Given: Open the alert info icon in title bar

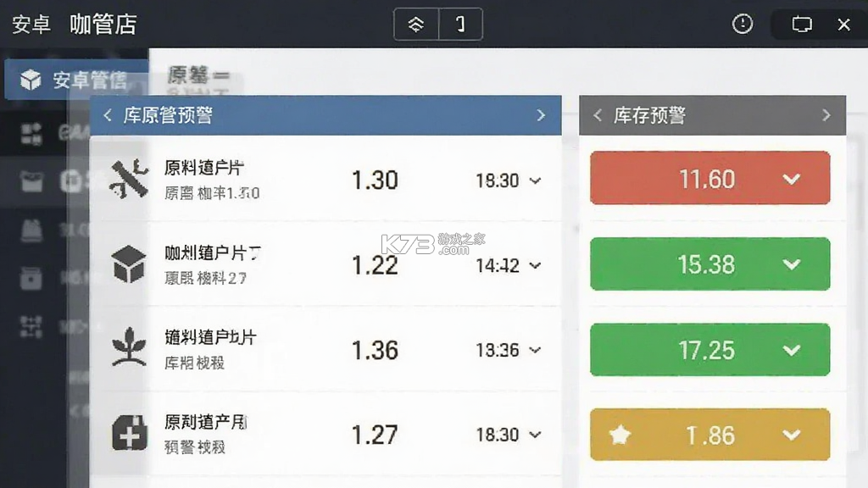Looking at the screenshot, I should 743,24.
